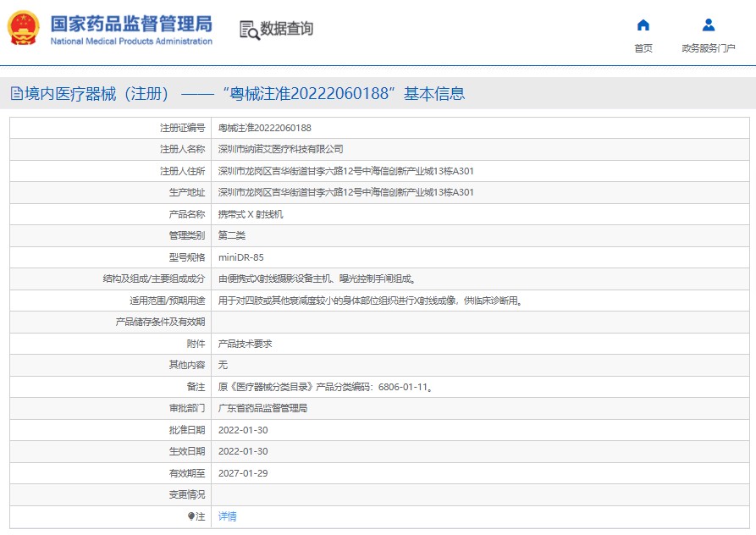Click the document icon before page title
This screenshot has width=756, height=535.
click(17, 93)
